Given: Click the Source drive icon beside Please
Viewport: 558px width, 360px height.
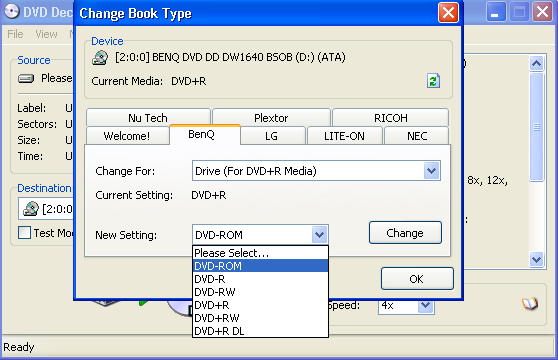Looking at the screenshot, I should 26,78.
